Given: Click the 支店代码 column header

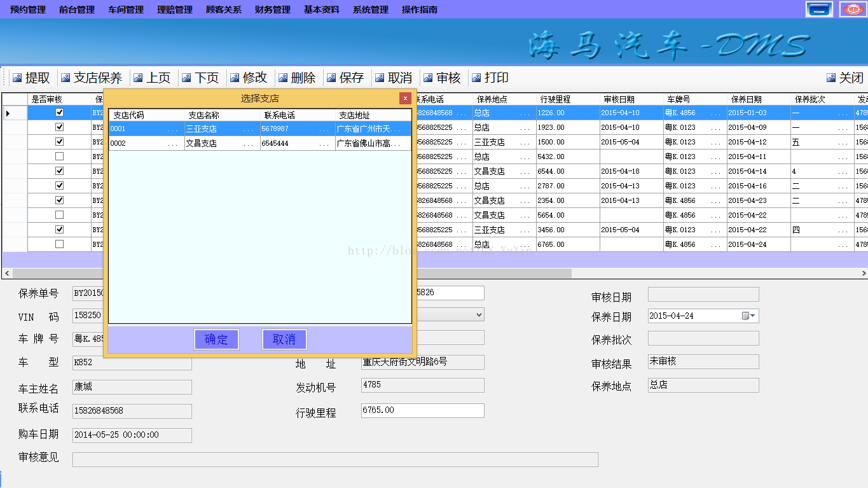Looking at the screenshot, I should pyautogui.click(x=147, y=115).
